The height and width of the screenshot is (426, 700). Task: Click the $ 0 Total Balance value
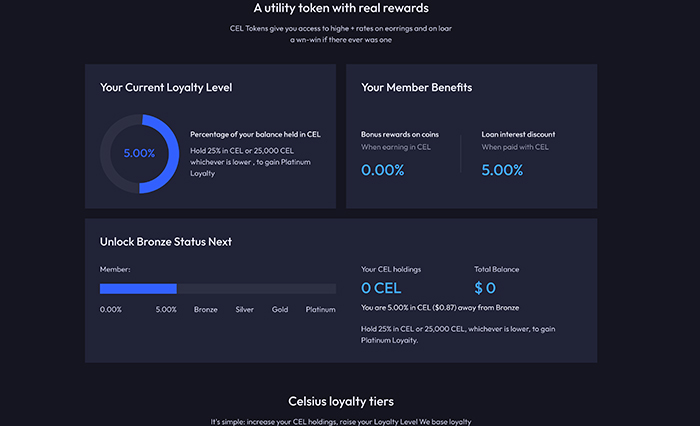tap(485, 288)
